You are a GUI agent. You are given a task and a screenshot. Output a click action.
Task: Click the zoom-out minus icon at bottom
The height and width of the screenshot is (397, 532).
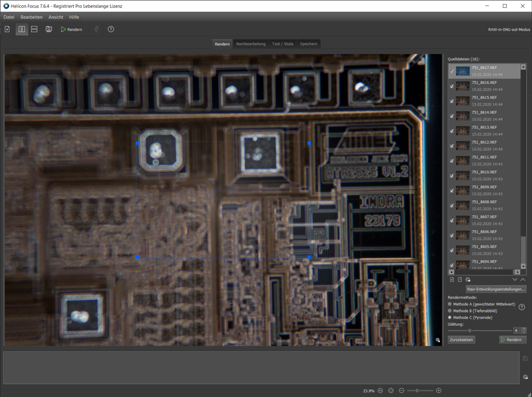click(x=402, y=390)
